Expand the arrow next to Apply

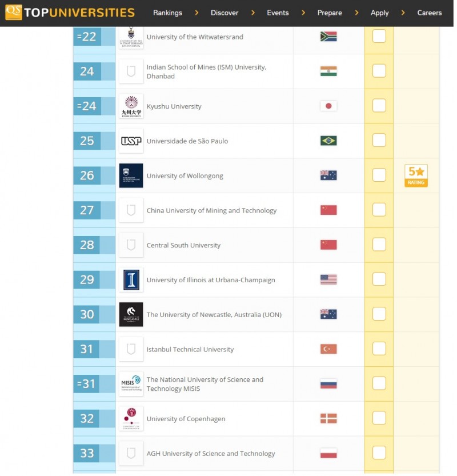(403, 13)
